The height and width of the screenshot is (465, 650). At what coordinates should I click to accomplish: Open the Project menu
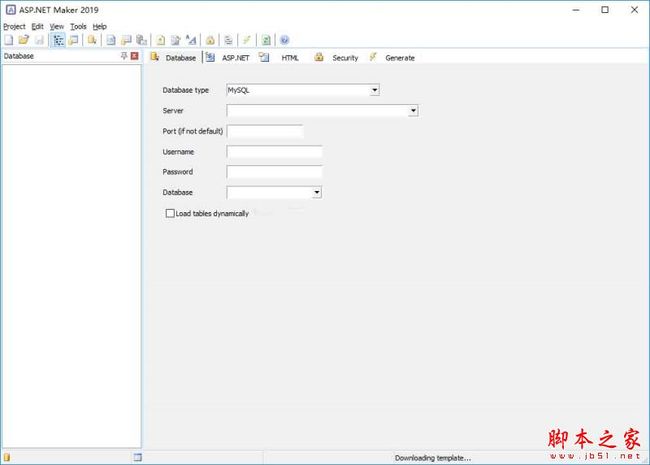click(x=14, y=26)
